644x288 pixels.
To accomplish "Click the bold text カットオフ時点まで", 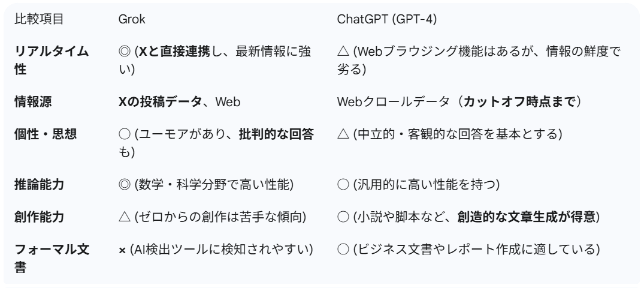I will (519, 101).
